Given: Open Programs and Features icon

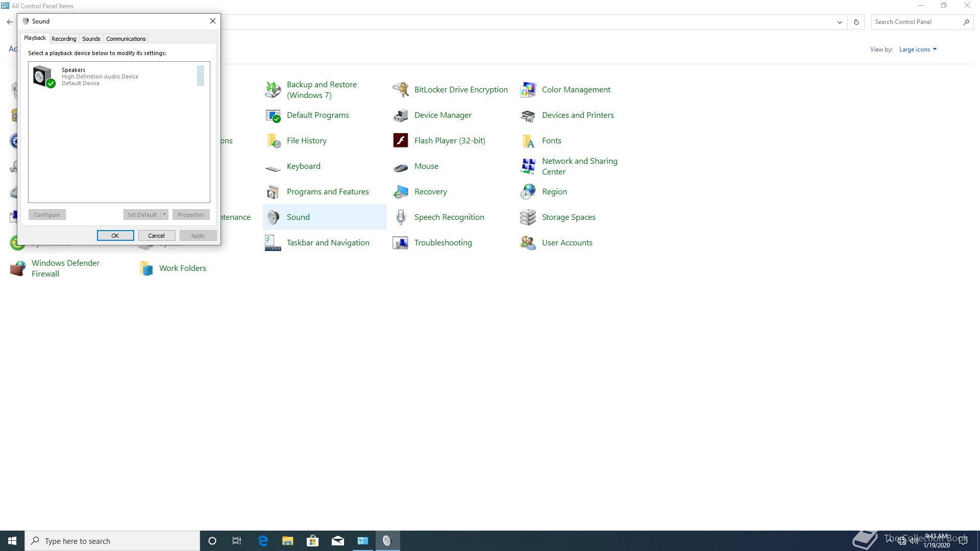Looking at the screenshot, I should coord(273,192).
